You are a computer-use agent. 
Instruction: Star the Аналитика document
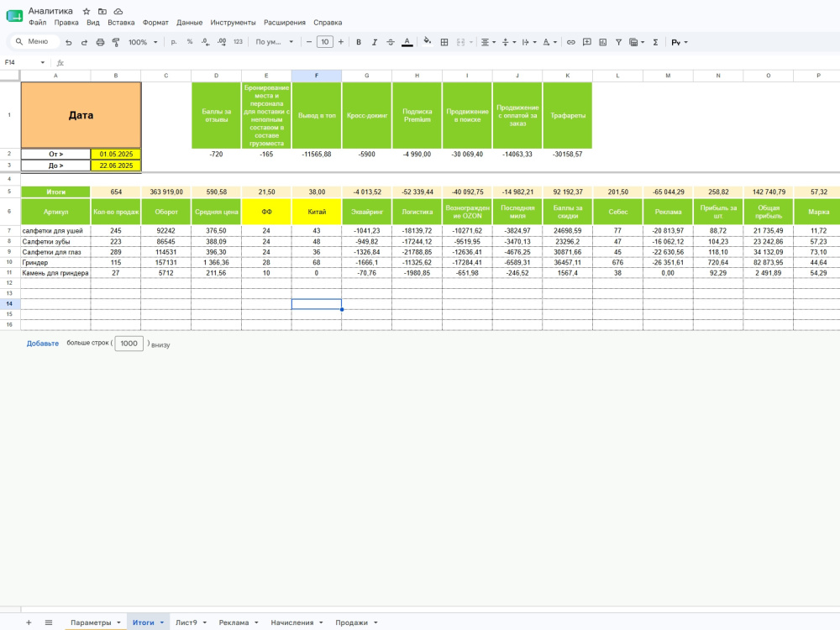[87, 11]
